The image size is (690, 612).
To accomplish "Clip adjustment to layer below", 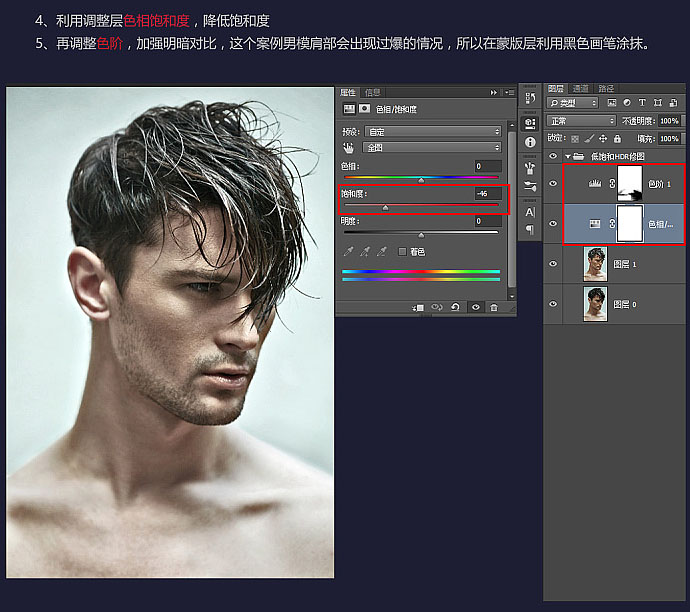I will click(418, 308).
